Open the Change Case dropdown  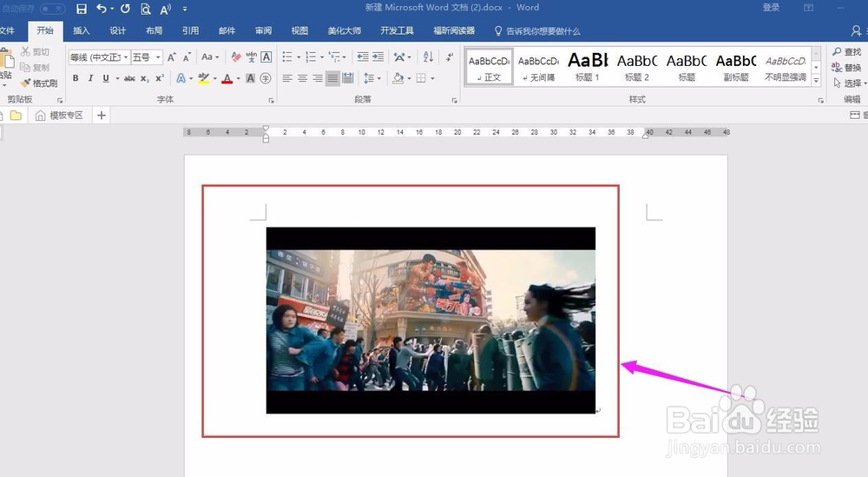pyautogui.click(x=210, y=57)
